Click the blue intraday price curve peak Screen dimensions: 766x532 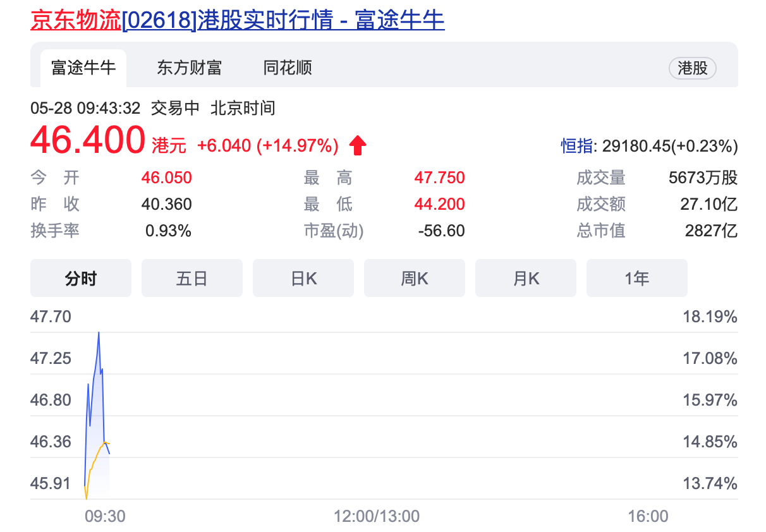tap(100, 333)
